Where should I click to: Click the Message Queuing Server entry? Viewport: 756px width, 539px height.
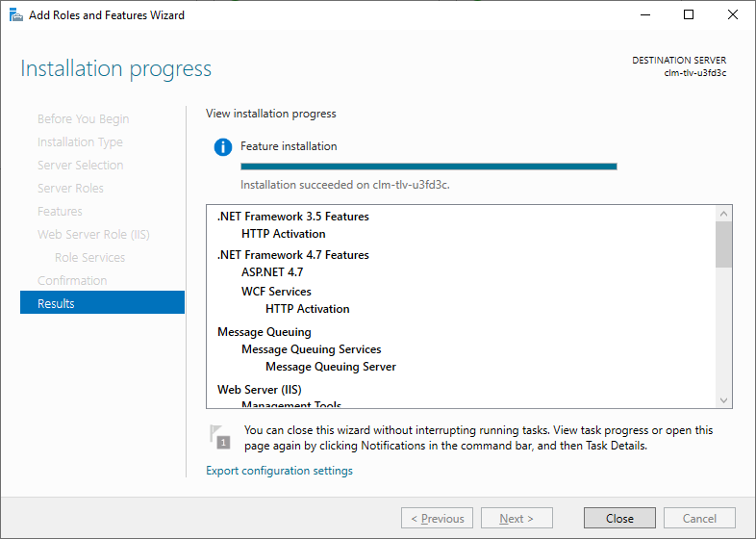pos(331,367)
